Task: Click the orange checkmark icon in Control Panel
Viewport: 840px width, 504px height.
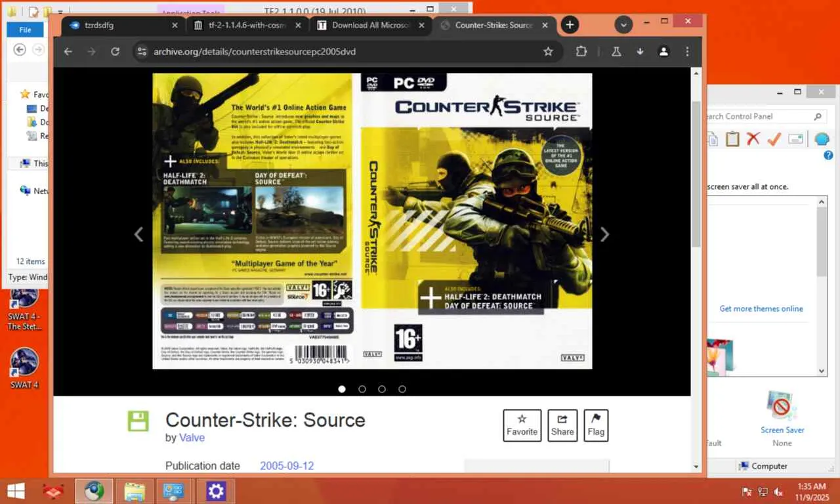Action: 774,138
